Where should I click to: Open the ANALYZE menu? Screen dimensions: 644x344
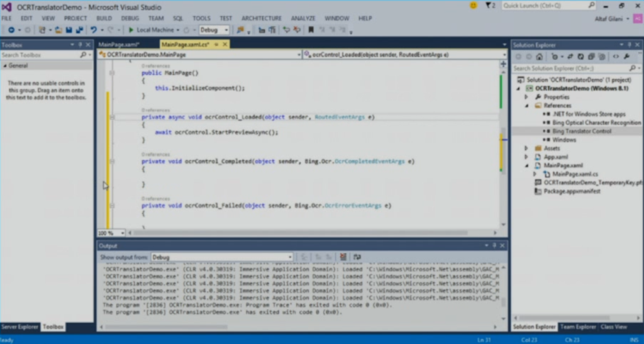303,18
